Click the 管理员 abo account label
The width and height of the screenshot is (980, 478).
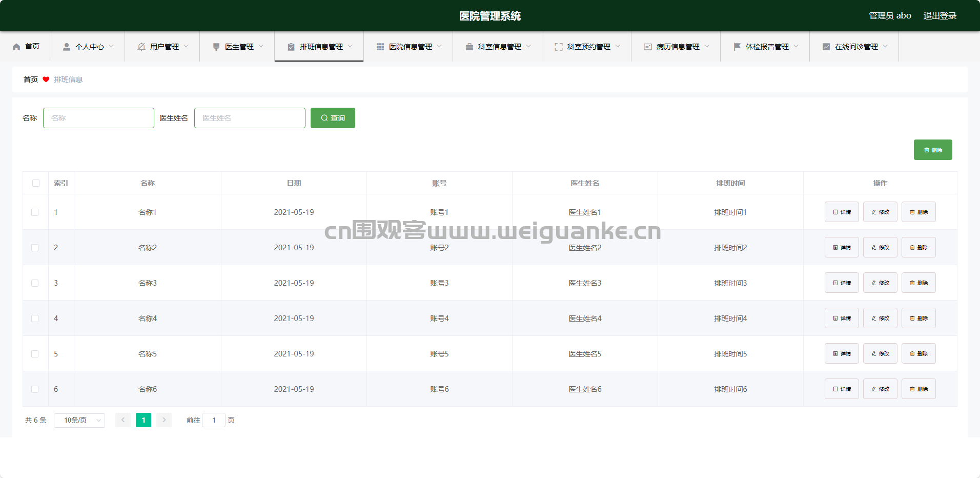pyautogui.click(x=890, y=16)
